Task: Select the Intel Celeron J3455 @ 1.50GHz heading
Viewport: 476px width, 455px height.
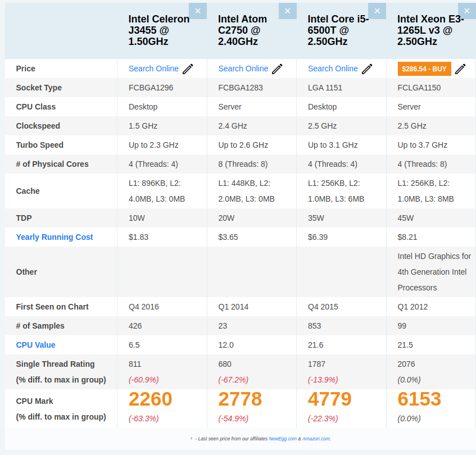Action: coord(159,30)
